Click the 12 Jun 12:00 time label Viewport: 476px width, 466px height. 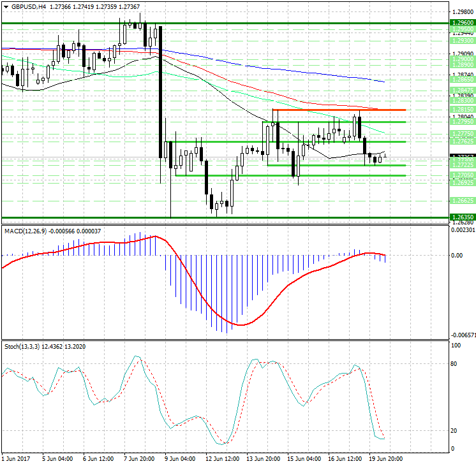click(x=221, y=458)
